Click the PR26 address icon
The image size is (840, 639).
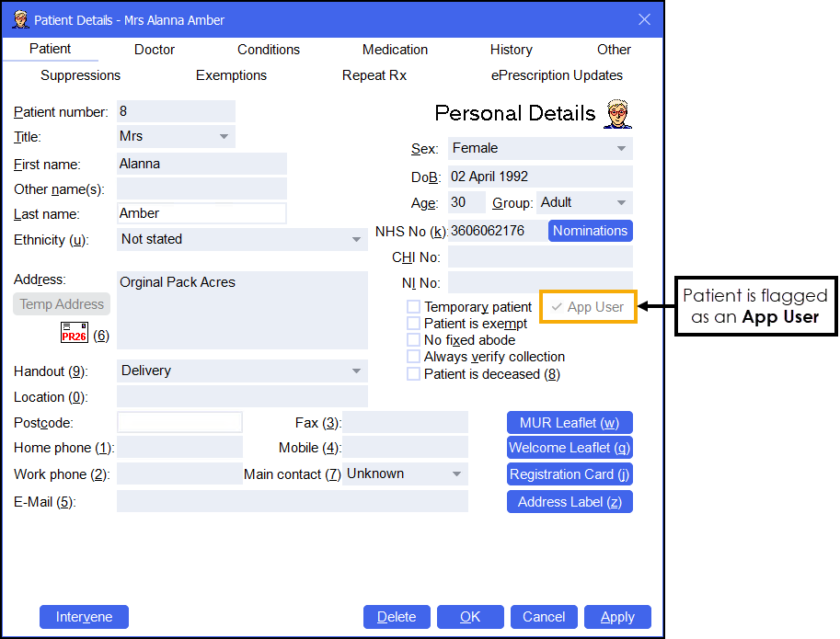click(x=75, y=333)
